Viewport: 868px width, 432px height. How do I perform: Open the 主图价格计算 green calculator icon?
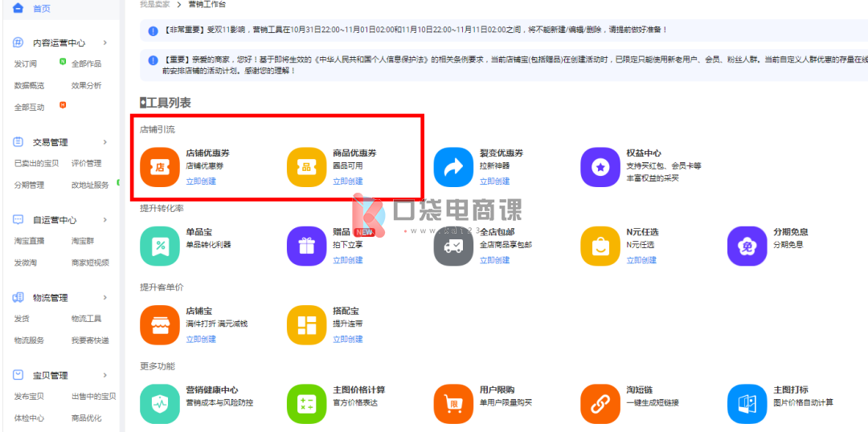click(307, 404)
